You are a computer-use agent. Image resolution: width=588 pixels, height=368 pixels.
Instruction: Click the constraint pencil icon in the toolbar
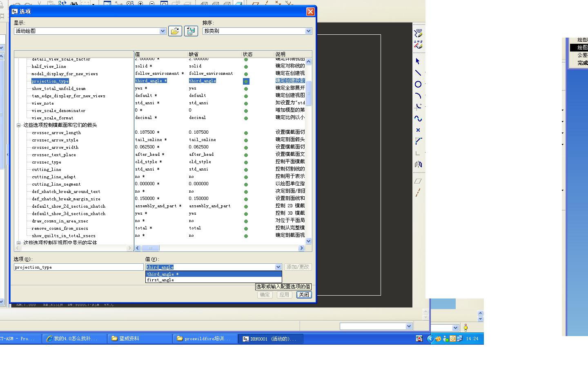coord(418,44)
